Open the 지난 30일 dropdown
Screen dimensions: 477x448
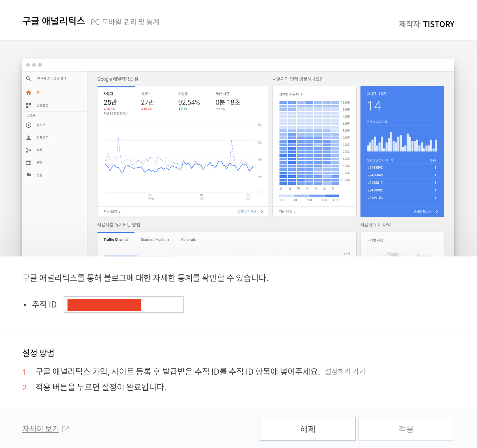click(x=287, y=212)
